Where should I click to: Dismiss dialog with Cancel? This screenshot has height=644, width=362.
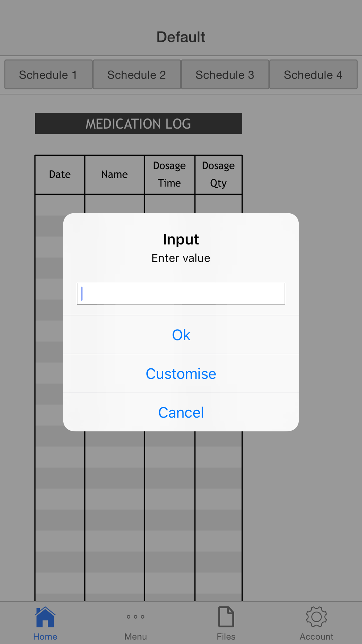(181, 412)
